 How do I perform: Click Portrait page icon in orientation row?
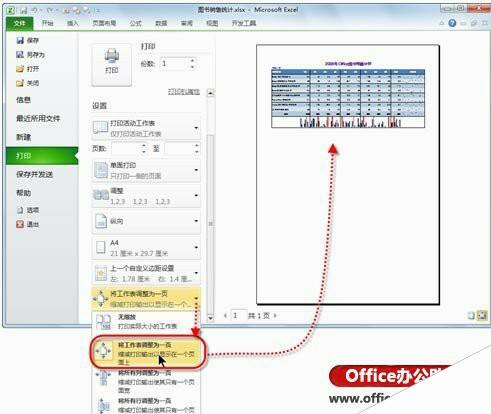[101, 221]
